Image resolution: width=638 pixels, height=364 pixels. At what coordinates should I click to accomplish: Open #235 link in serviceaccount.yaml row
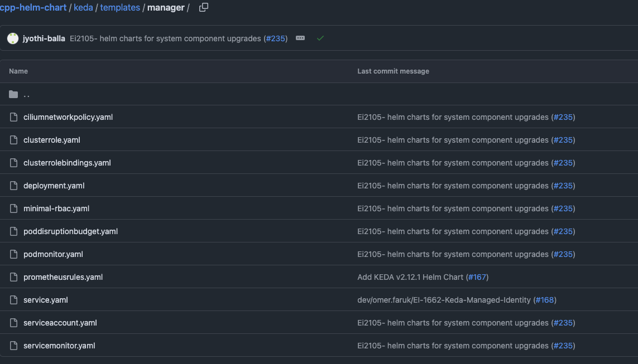[x=563, y=323]
